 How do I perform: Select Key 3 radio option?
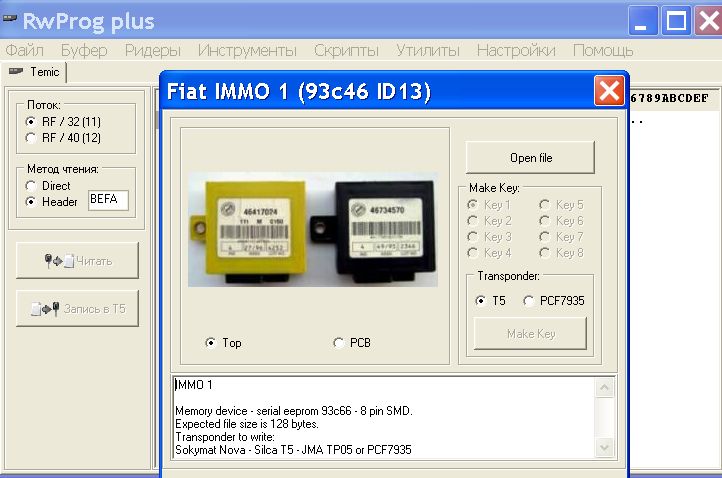click(x=489, y=237)
